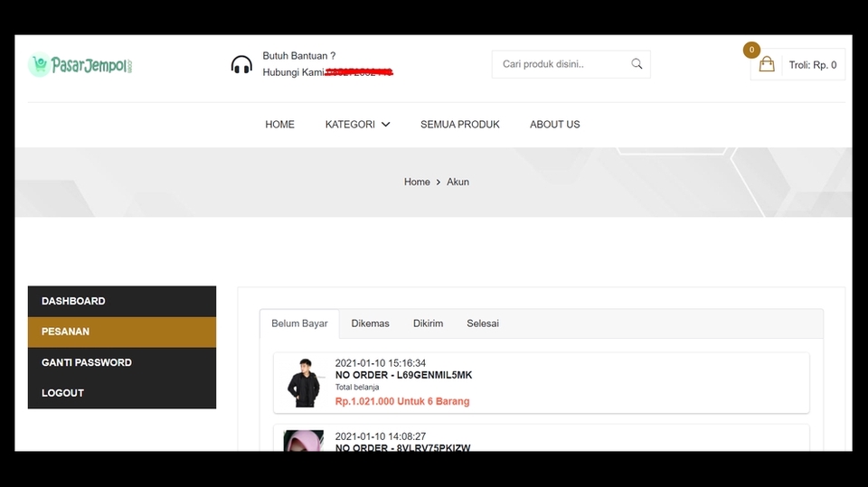Click the Akun breadcrumb
The width and height of the screenshot is (868, 487).
tap(458, 183)
